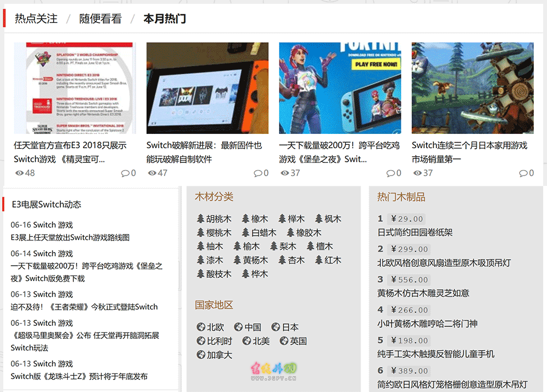The width and height of the screenshot is (547, 392).
Task: Select the 檀木 wood category
Action: tap(320, 247)
